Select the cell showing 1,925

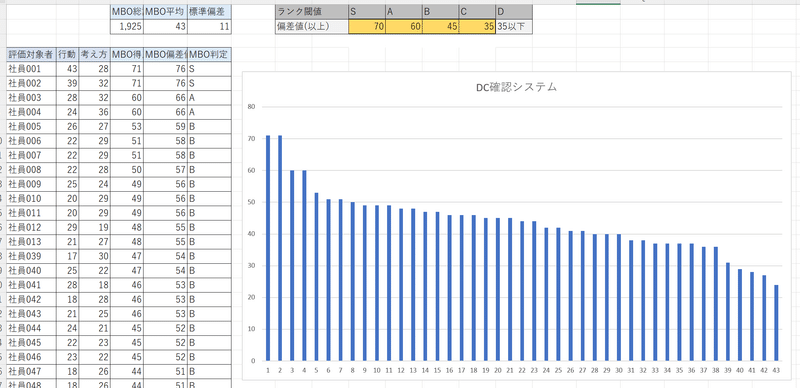(x=127, y=27)
